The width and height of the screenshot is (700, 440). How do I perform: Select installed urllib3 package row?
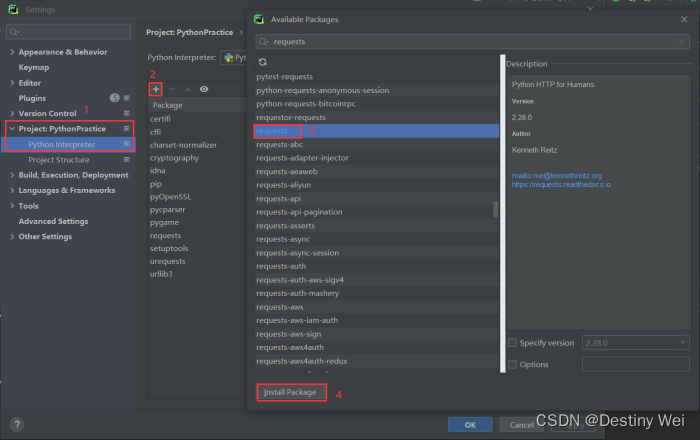(197, 274)
